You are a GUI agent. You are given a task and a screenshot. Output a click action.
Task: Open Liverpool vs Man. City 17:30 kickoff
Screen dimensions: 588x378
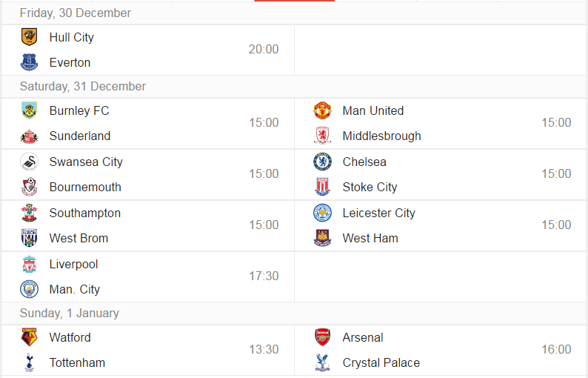[x=148, y=276]
